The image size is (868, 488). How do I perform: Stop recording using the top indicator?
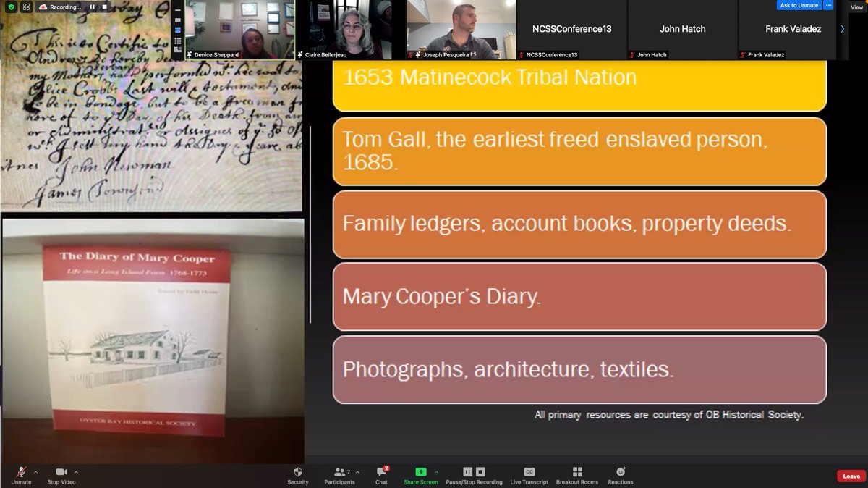click(103, 7)
